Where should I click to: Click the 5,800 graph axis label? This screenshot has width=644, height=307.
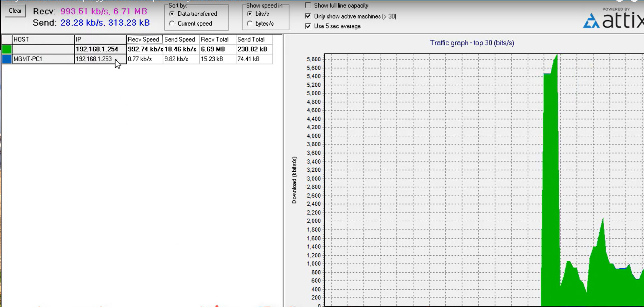coord(314,59)
